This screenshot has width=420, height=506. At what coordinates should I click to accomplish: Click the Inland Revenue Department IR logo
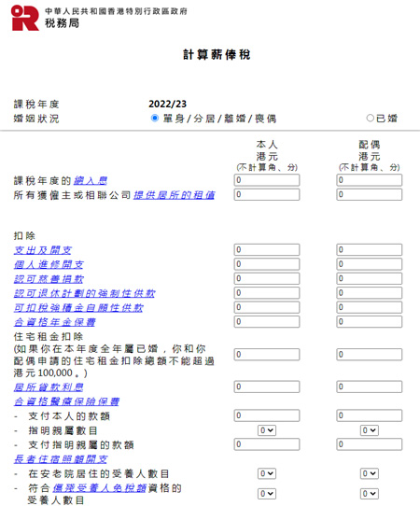(x=25, y=18)
